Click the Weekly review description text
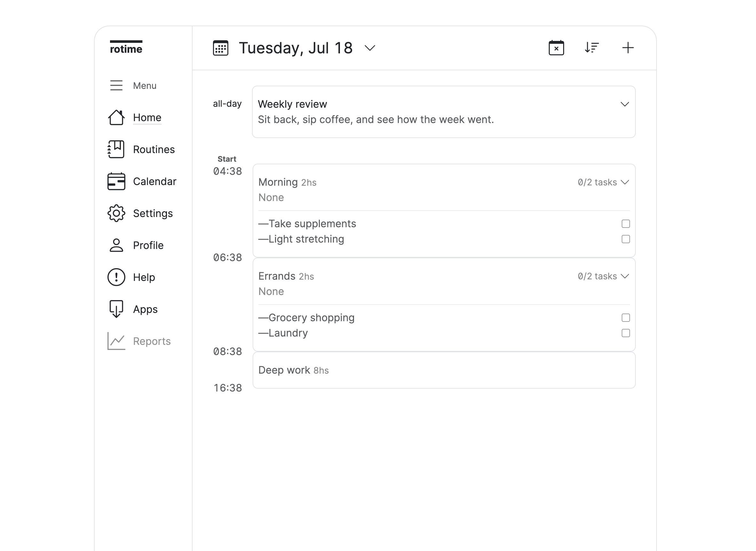 376,120
